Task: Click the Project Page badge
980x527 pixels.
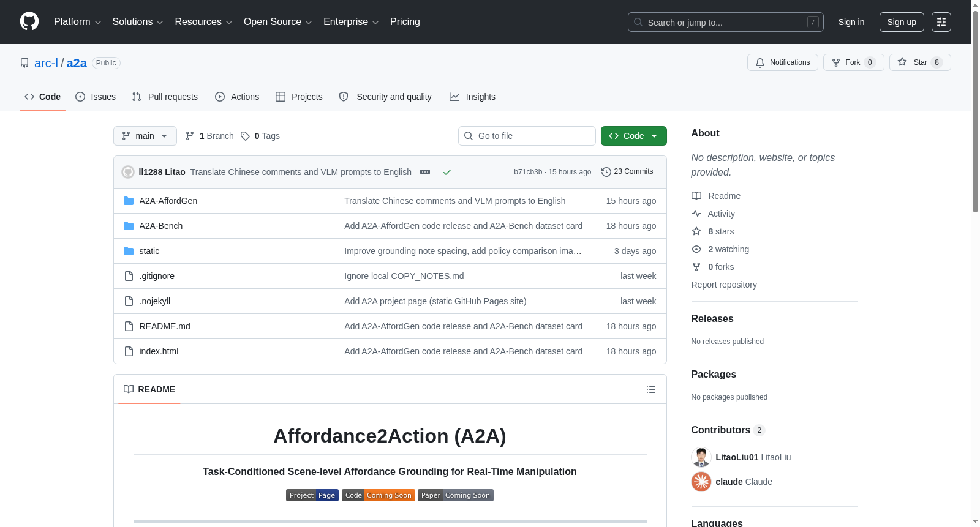Action: pyautogui.click(x=312, y=495)
